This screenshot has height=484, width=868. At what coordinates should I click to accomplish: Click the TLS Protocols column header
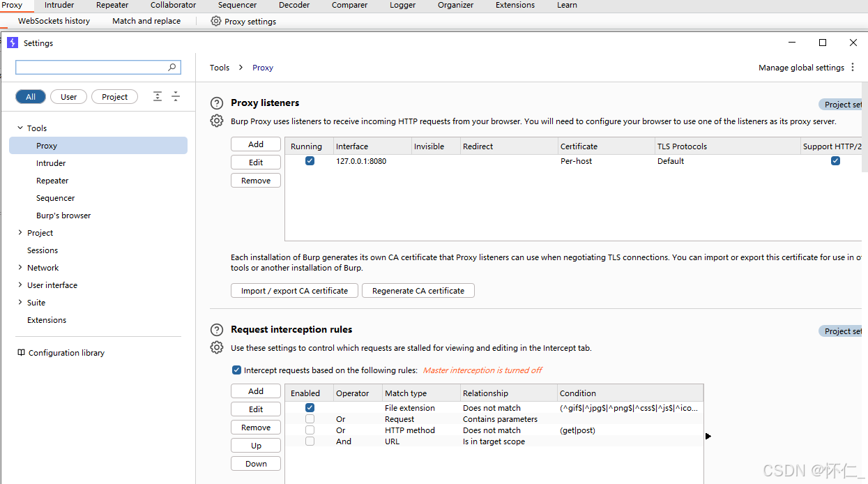(x=727, y=146)
